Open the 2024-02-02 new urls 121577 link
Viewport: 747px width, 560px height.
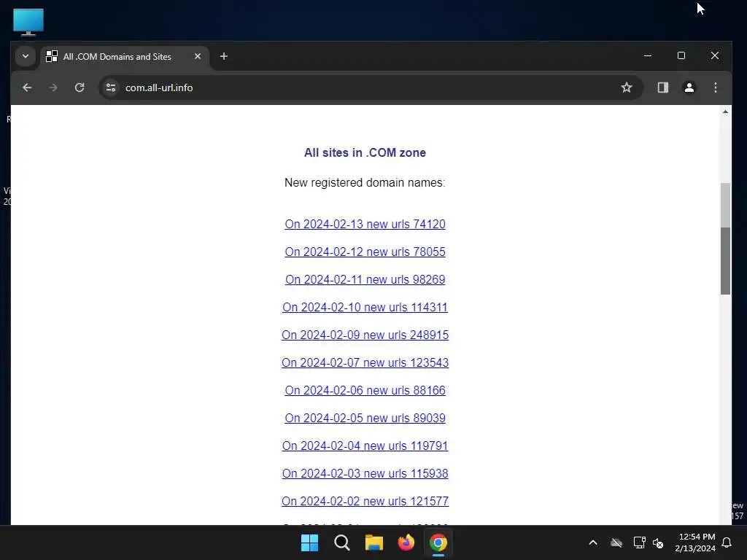click(x=365, y=501)
